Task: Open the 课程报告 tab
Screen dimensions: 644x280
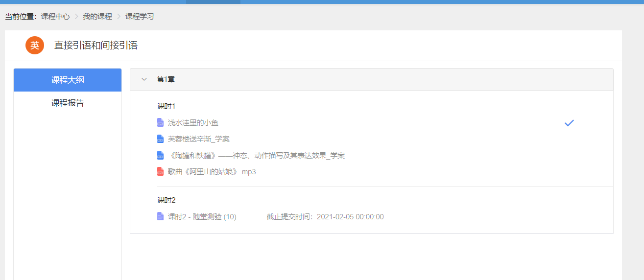Action: click(x=68, y=103)
